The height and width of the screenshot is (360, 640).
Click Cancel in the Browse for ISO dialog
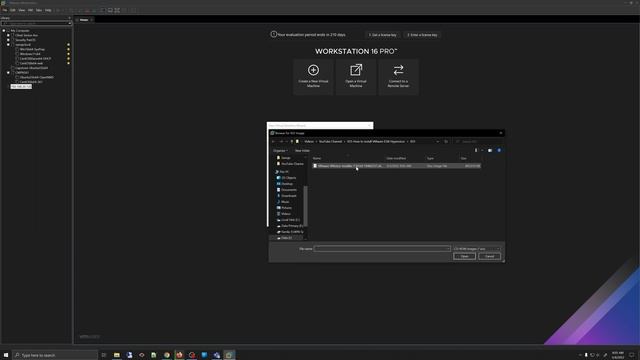489,256
